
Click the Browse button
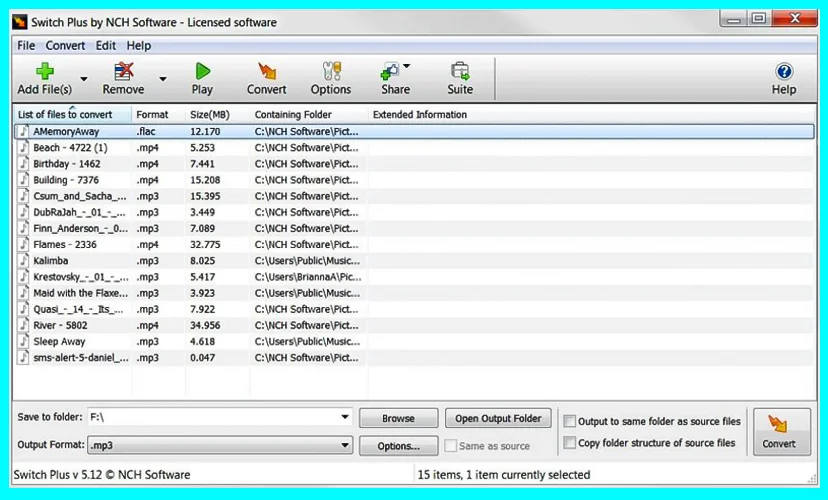pos(399,418)
